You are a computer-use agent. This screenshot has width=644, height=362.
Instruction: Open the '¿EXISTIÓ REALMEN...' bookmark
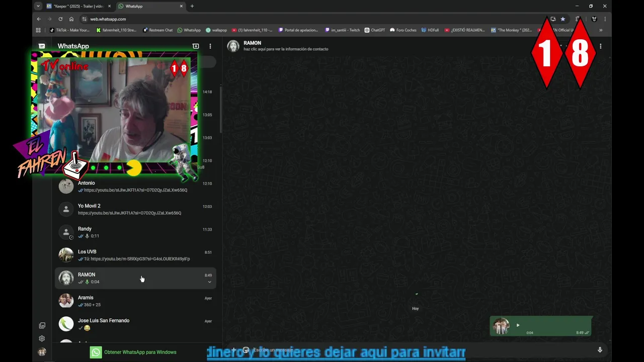coord(465,30)
